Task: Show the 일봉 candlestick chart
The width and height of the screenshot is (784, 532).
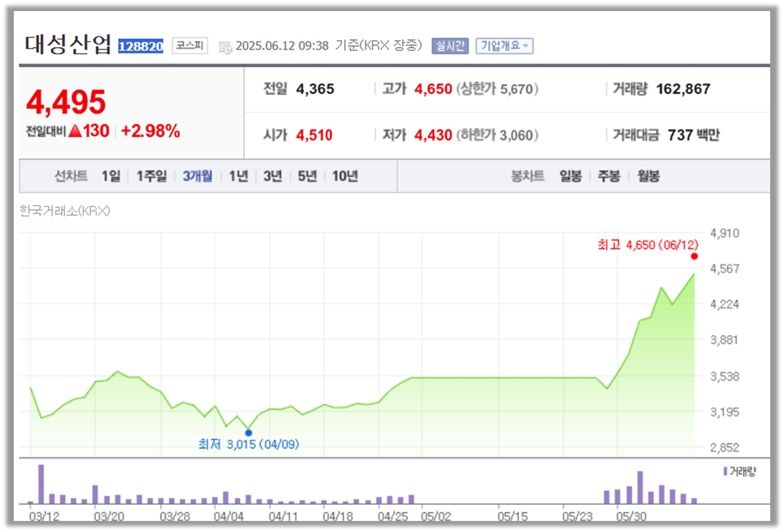Action: (x=571, y=176)
